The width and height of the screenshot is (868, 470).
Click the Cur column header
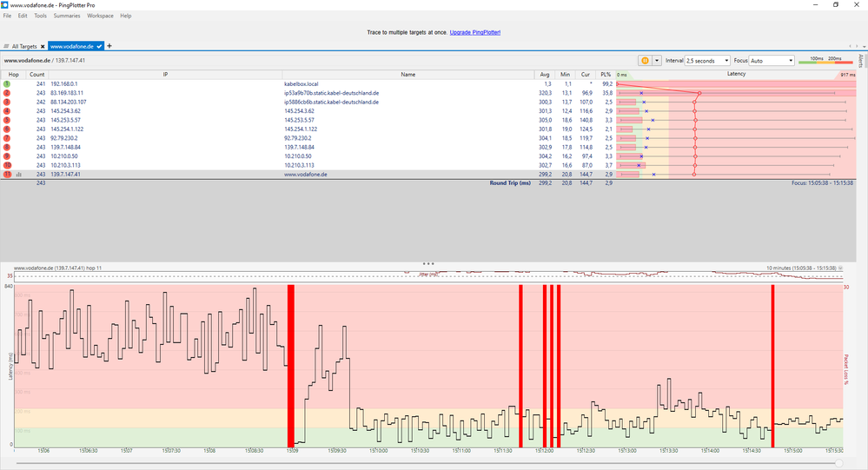click(x=585, y=74)
